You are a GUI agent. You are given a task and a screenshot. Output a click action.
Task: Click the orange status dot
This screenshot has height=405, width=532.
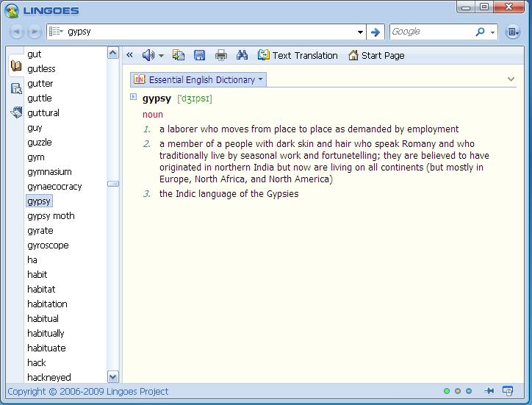[458, 391]
